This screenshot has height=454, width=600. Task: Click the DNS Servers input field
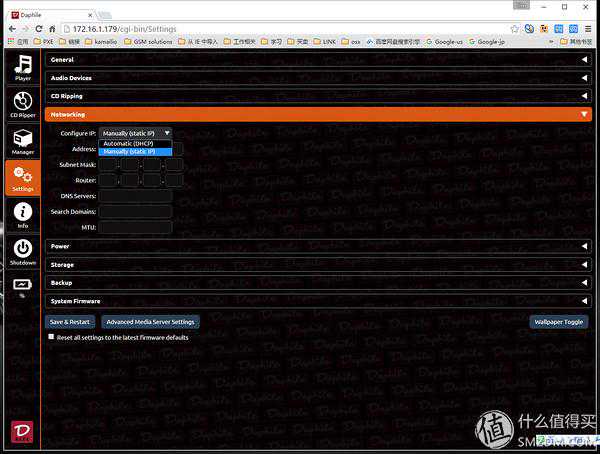[135, 196]
